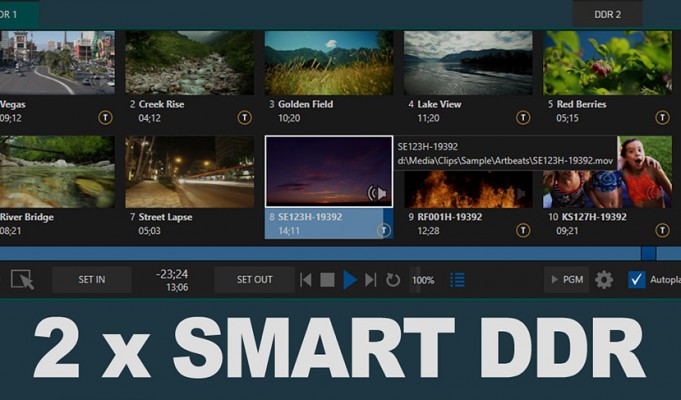This screenshot has width=681, height=400.
Task: Click the speaker icon on sunset clip thumbnail
Action: [377, 193]
